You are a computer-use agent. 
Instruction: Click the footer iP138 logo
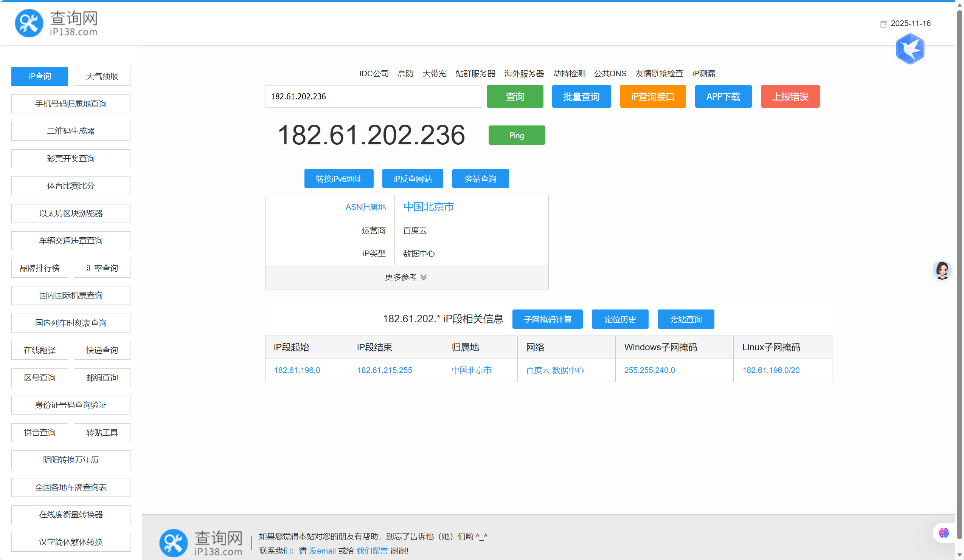(x=201, y=542)
